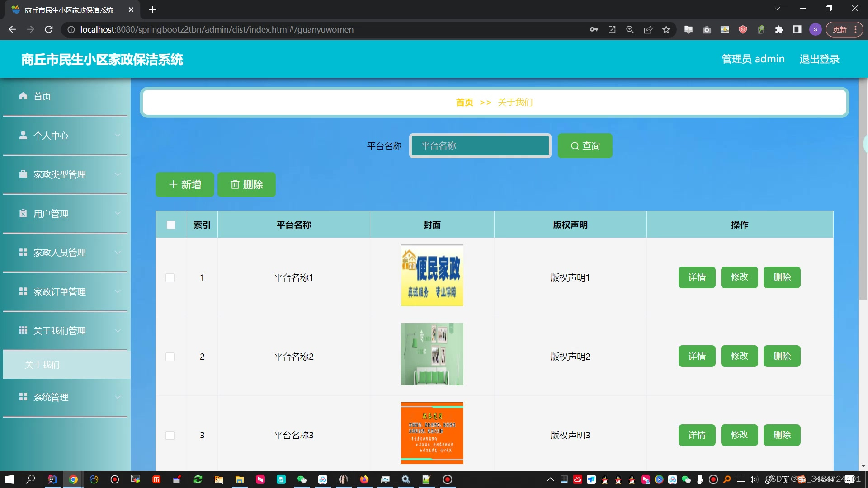Open the 关于我们 submenu item

coord(42,365)
